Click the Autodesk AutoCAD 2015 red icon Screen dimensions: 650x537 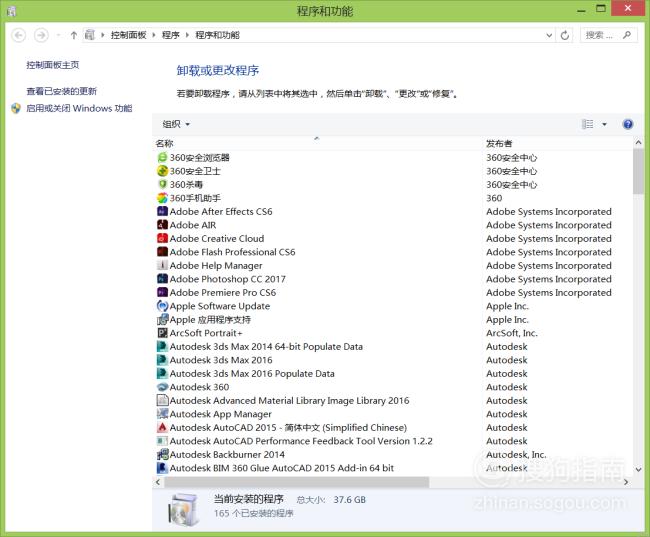(162, 427)
